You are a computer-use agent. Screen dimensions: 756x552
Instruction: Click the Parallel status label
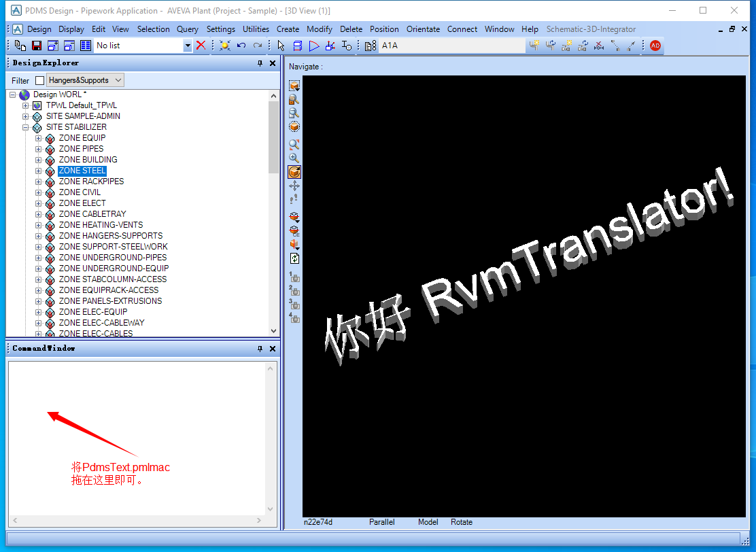coord(382,522)
